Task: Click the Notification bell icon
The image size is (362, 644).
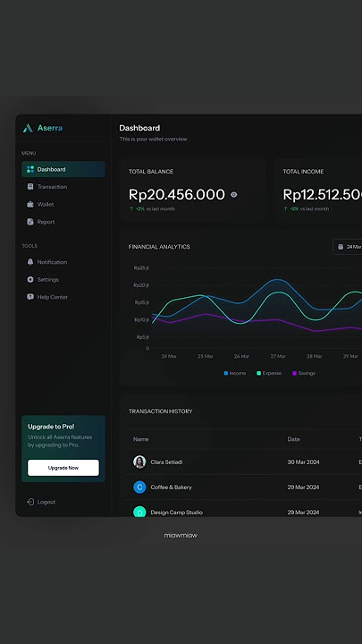Action: click(30, 262)
